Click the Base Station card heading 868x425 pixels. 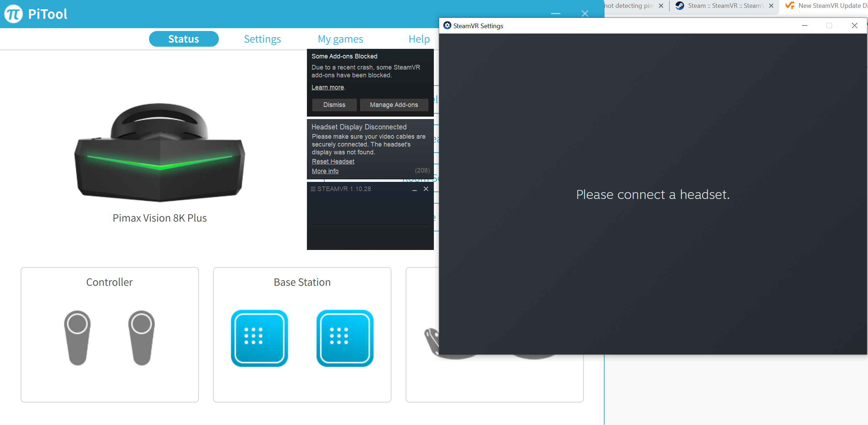point(302,282)
